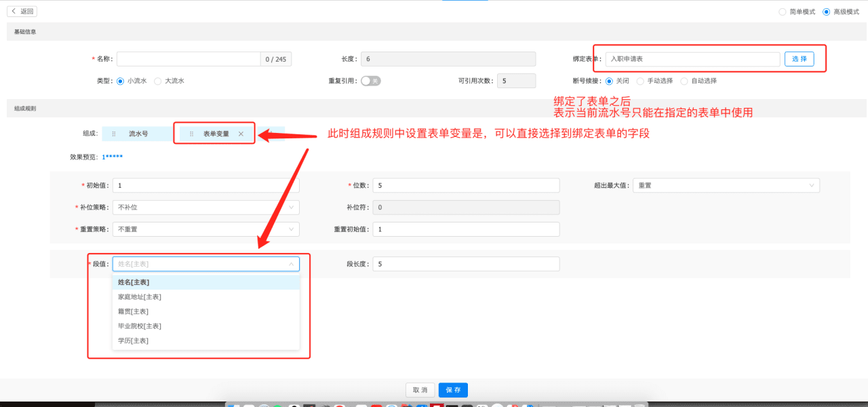The height and width of the screenshot is (407, 868).
Task: Open the 超出最大值 dropdown
Action: tap(726, 185)
